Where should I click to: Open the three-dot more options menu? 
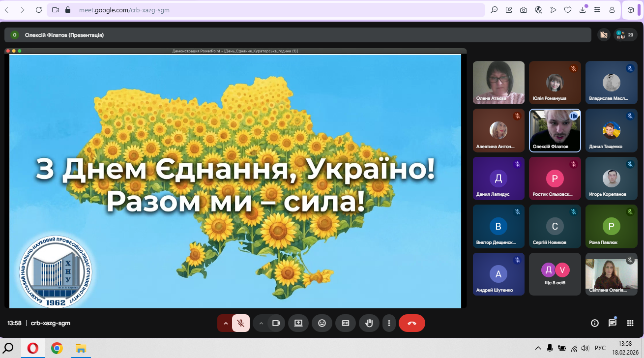point(389,323)
